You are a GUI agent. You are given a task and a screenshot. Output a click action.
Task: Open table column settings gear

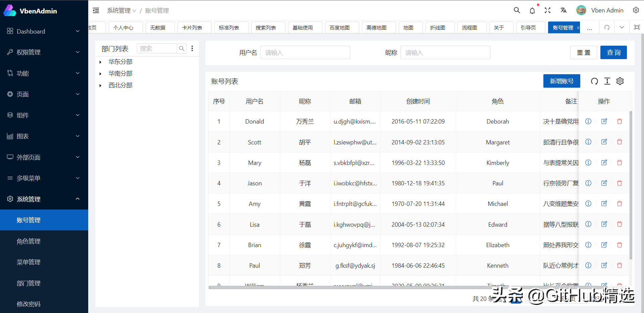(x=620, y=81)
